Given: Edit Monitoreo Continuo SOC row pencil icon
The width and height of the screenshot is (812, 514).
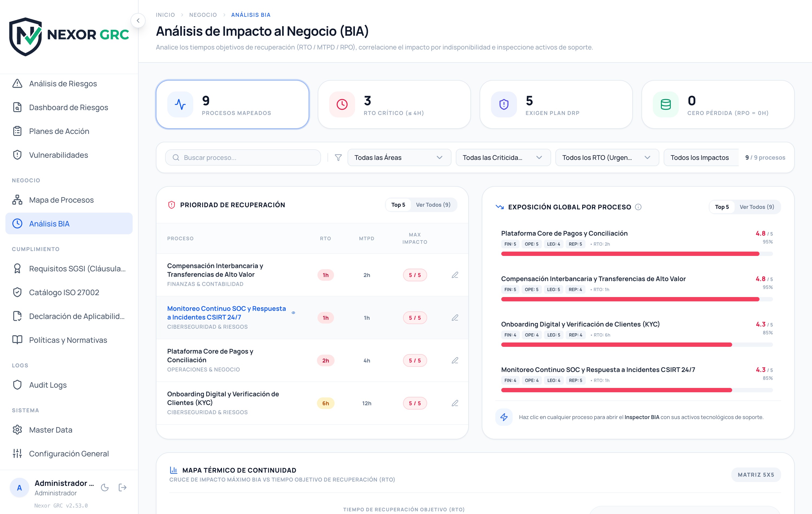Looking at the screenshot, I should coord(455,318).
